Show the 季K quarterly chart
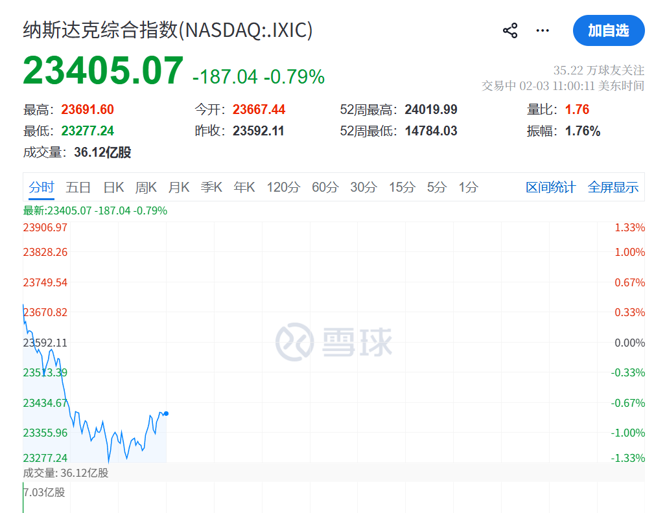Screen dimensions: 667x513 point(211,187)
